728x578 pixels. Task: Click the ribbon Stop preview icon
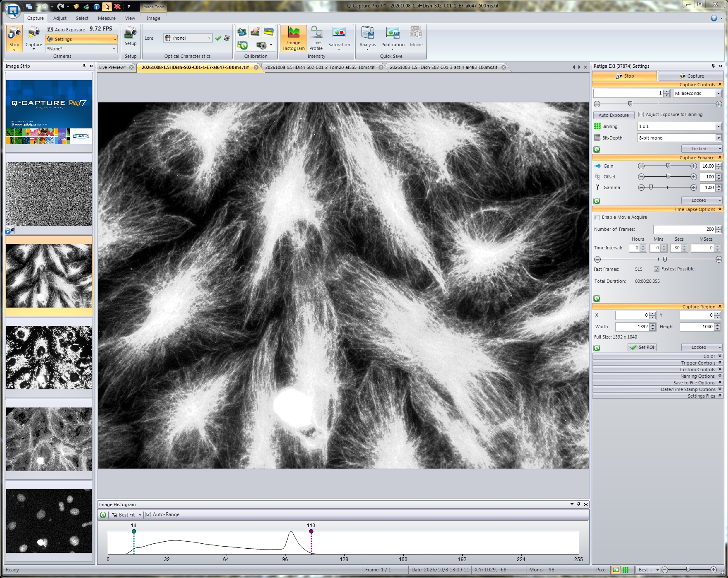(x=14, y=38)
